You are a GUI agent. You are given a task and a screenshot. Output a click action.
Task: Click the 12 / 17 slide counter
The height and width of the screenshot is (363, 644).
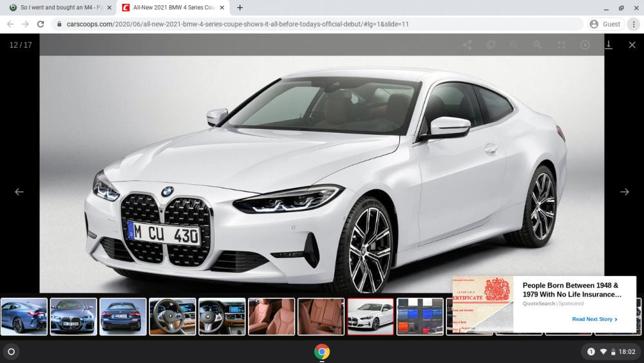pos(21,44)
